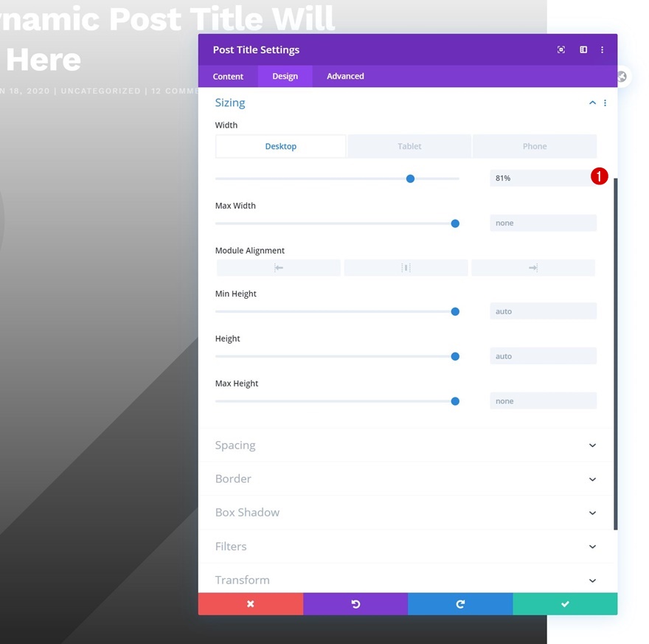Click the Max Height label
Viewport: 649px width, 644px height.
coord(236,384)
